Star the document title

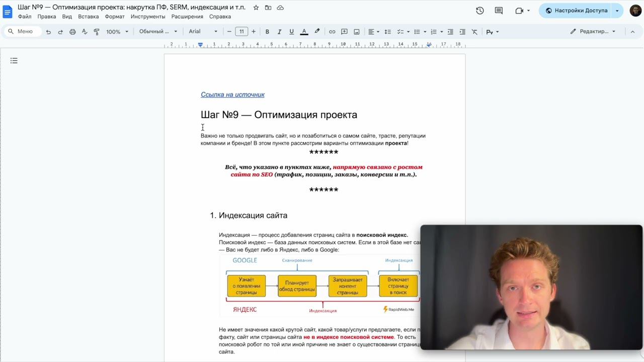point(256,8)
